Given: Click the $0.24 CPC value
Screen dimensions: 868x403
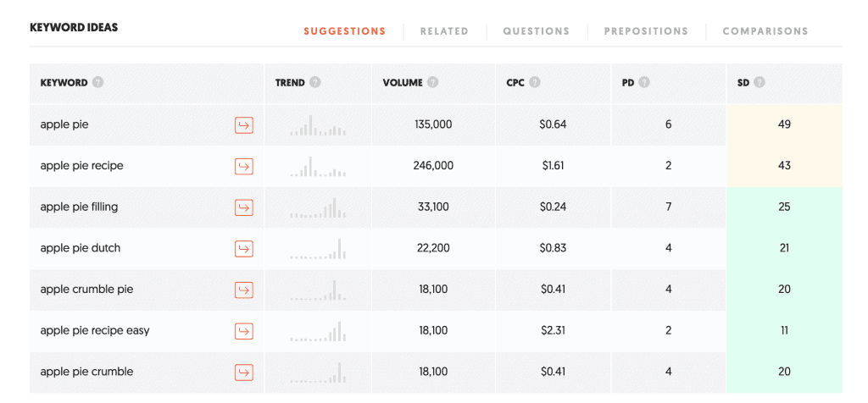Looking at the screenshot, I should tap(553, 207).
